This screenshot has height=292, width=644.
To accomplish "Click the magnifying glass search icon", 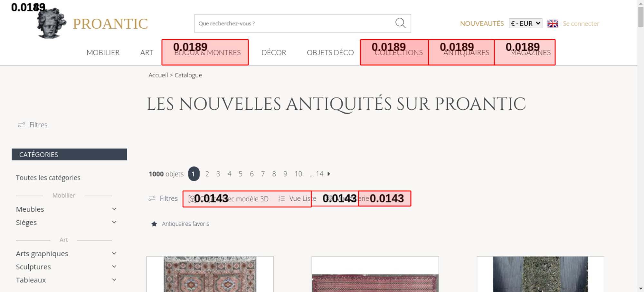I will click(400, 23).
